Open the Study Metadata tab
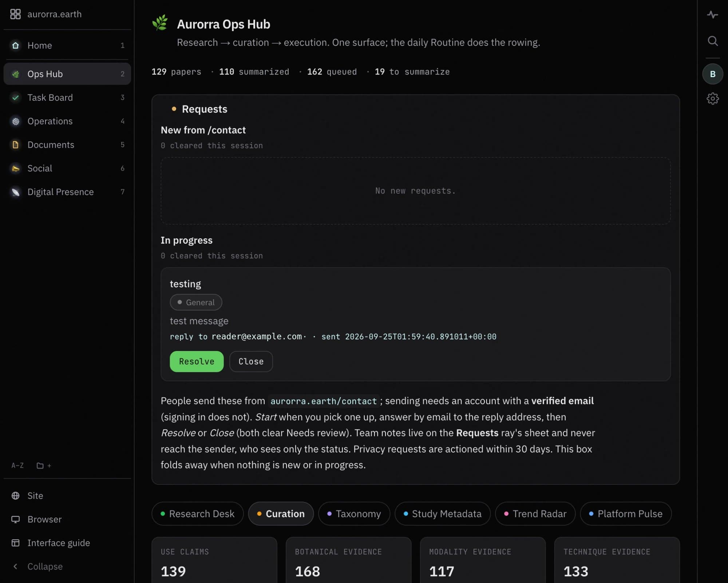This screenshot has height=583, width=728. (x=442, y=514)
